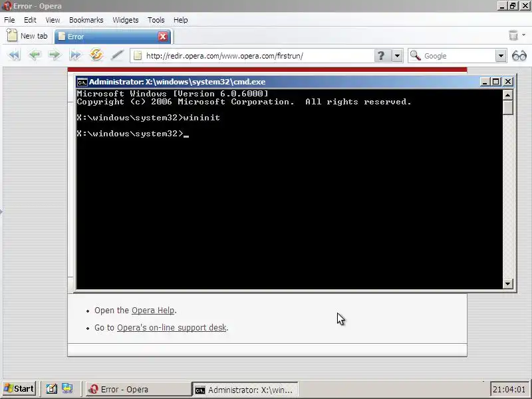This screenshot has width=532, height=399.
Task: Click the Start button
Action: (x=19, y=388)
